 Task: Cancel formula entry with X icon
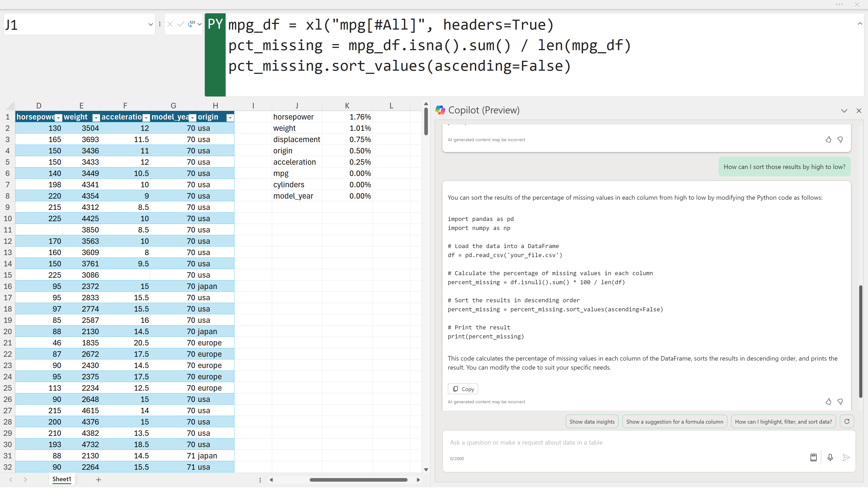tap(170, 24)
